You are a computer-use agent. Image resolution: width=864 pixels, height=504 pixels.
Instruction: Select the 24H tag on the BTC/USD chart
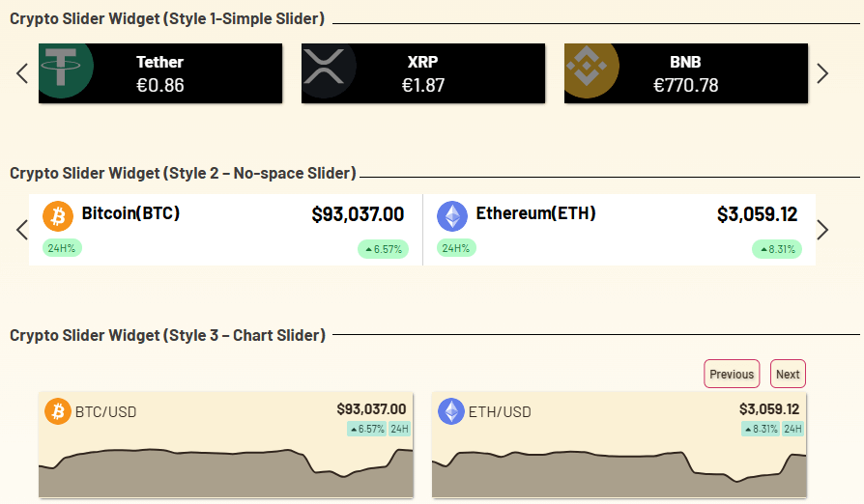tap(399, 429)
